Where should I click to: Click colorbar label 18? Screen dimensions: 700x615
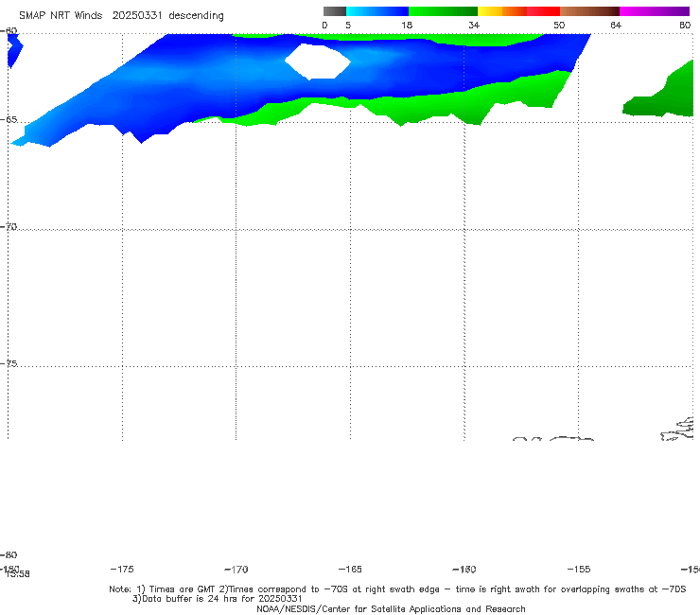tap(407, 25)
